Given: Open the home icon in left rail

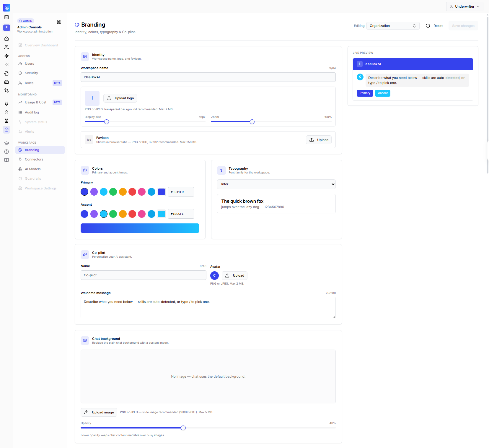Looking at the screenshot, I should tap(6, 39).
